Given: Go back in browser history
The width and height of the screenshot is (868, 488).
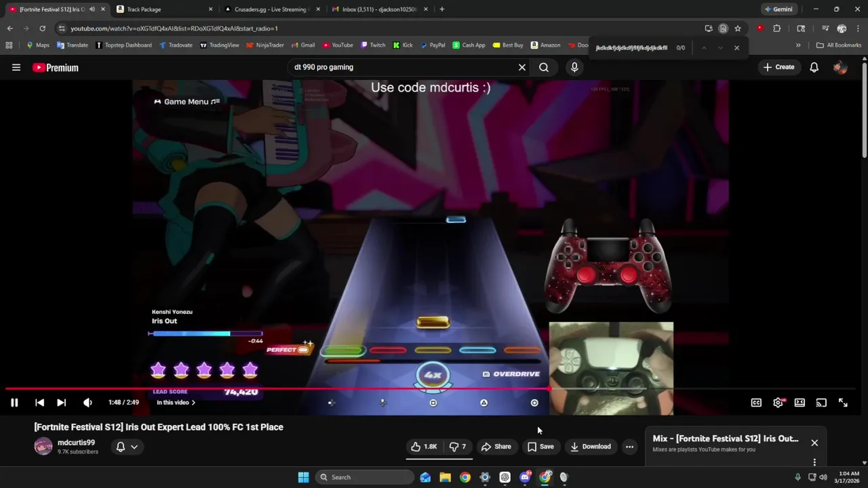Looking at the screenshot, I should pos(9,28).
